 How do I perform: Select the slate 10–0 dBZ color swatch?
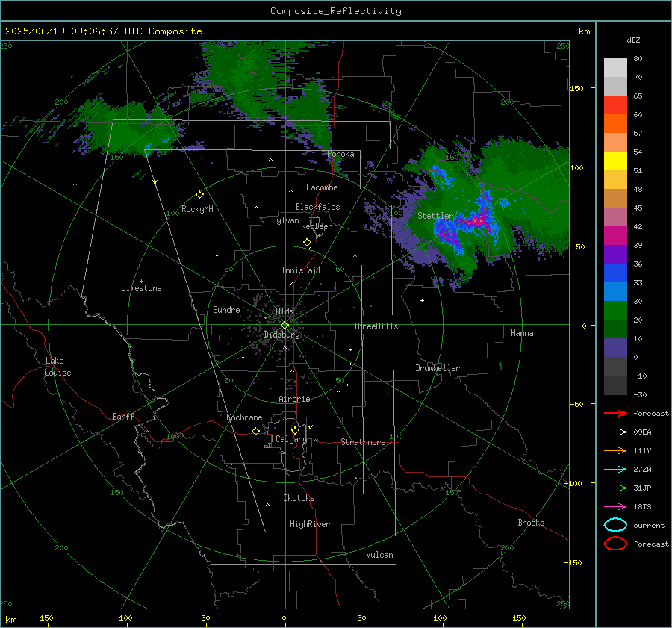coord(615,348)
